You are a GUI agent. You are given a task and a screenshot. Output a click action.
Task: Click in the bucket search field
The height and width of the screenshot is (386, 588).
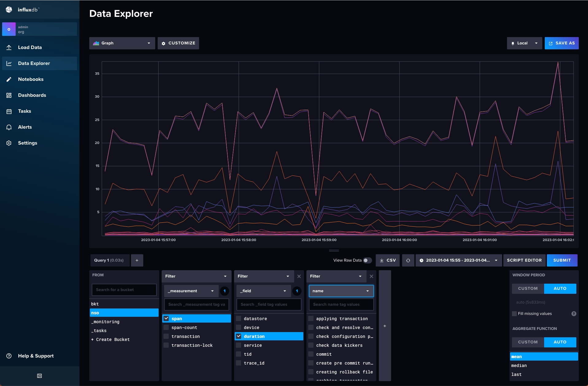click(124, 290)
